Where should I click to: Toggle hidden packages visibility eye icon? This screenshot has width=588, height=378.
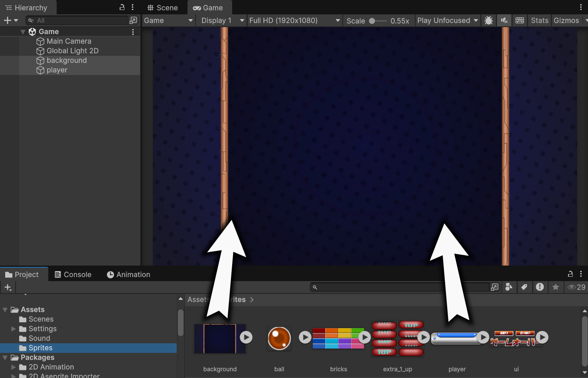pyautogui.click(x=576, y=287)
